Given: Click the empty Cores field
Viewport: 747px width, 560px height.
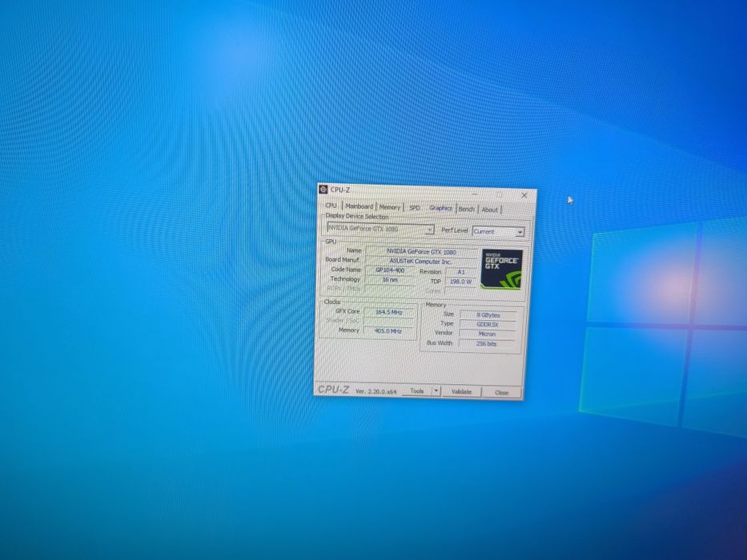Looking at the screenshot, I should point(460,291).
